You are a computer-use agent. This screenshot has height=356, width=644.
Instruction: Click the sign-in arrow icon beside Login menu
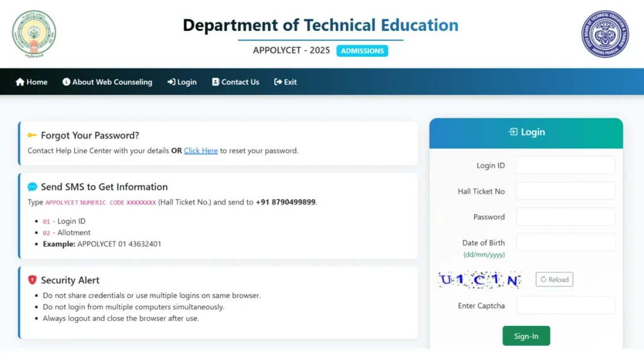click(171, 82)
